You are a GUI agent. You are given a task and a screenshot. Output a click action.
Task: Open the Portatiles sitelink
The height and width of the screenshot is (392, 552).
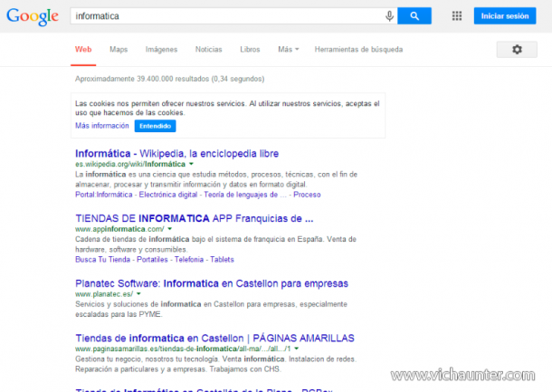[152, 260]
